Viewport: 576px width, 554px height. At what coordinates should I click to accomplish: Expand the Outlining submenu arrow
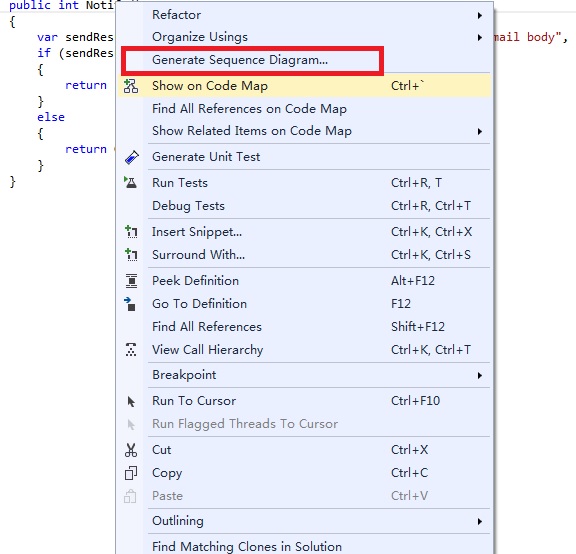(x=479, y=522)
